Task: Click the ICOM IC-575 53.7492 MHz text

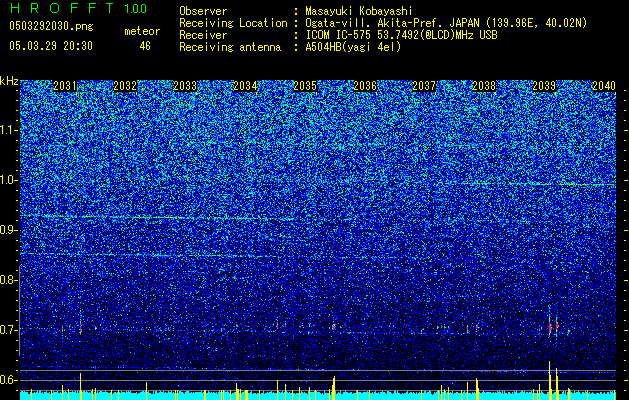Action: coord(401,35)
